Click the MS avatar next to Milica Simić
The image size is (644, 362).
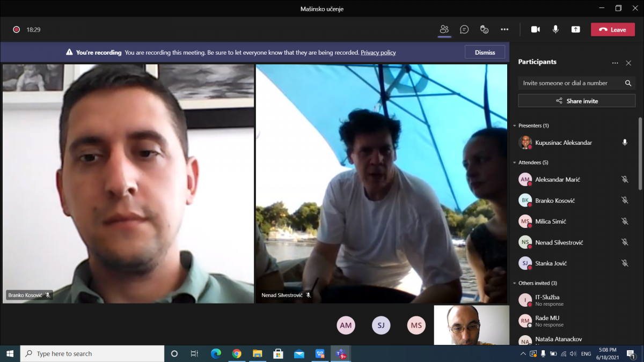coord(525,221)
